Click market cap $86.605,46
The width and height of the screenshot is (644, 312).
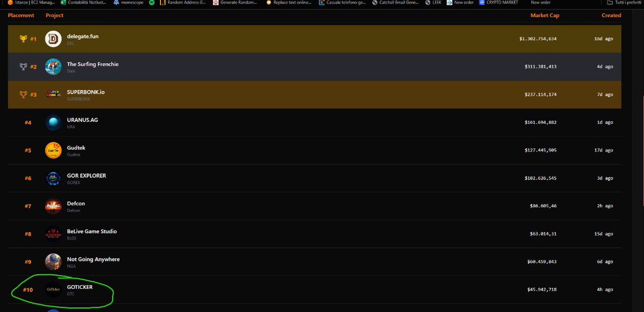(543, 206)
